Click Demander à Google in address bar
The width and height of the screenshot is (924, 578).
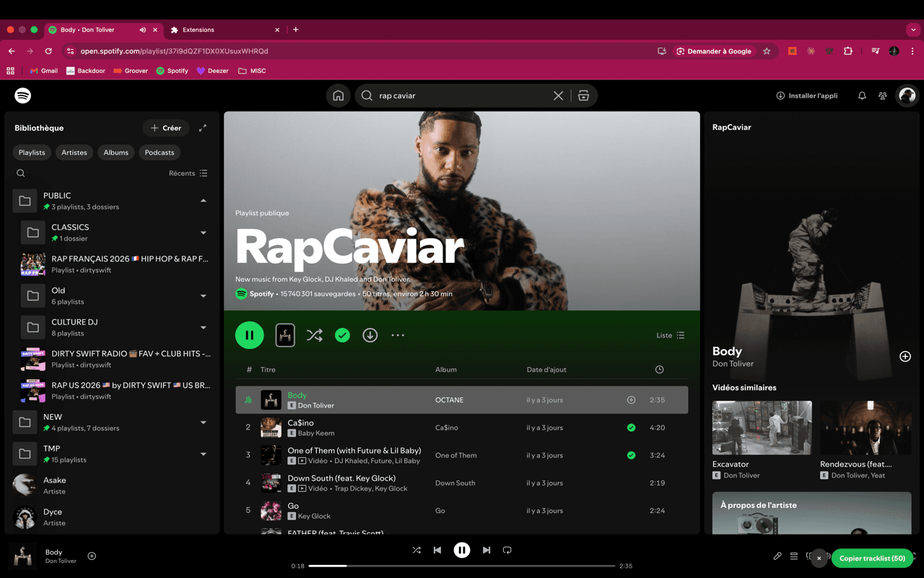click(714, 51)
